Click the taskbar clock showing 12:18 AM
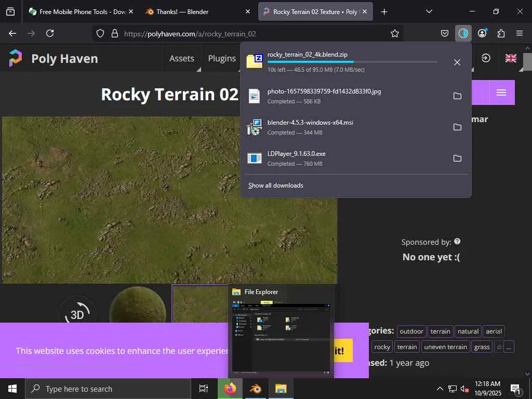 coord(487,389)
